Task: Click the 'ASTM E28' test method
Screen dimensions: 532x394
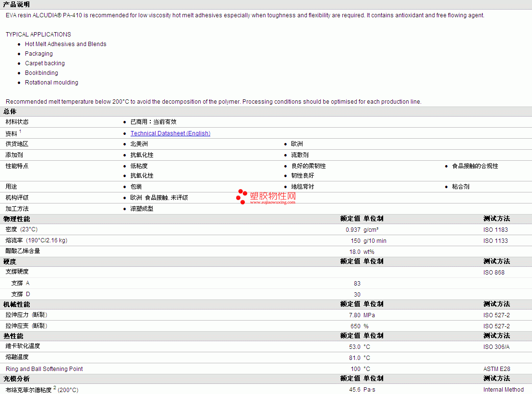Action: point(497,369)
